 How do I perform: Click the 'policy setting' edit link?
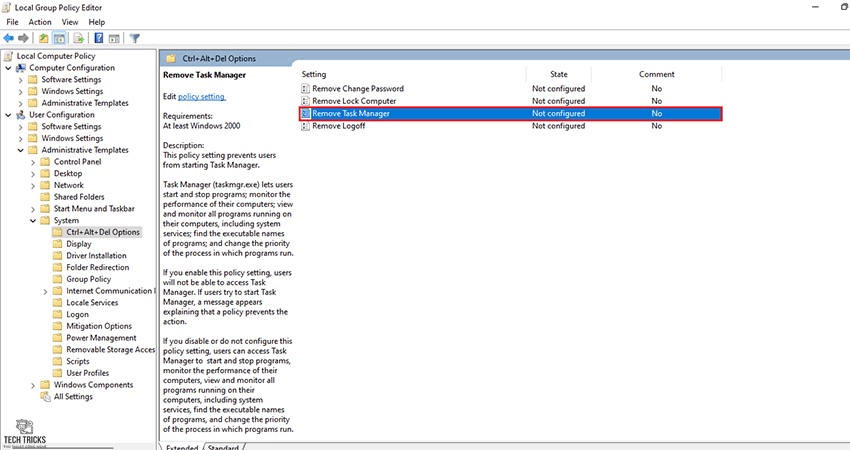point(202,97)
